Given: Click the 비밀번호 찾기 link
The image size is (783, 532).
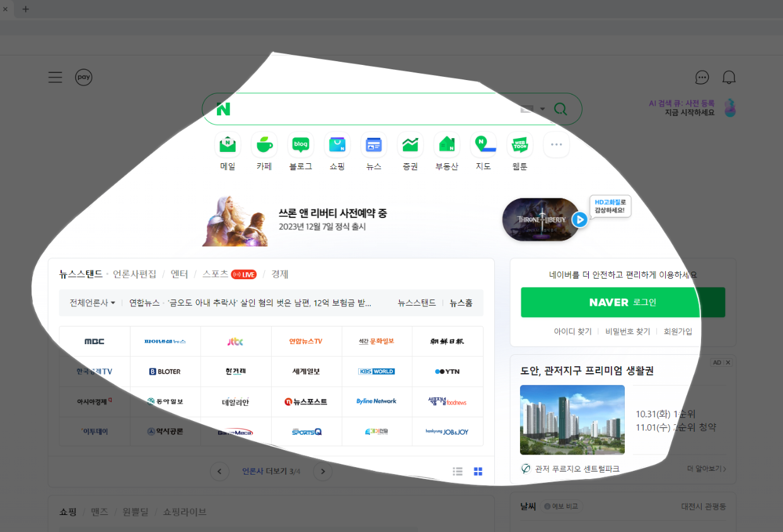Looking at the screenshot, I should click(x=627, y=331).
